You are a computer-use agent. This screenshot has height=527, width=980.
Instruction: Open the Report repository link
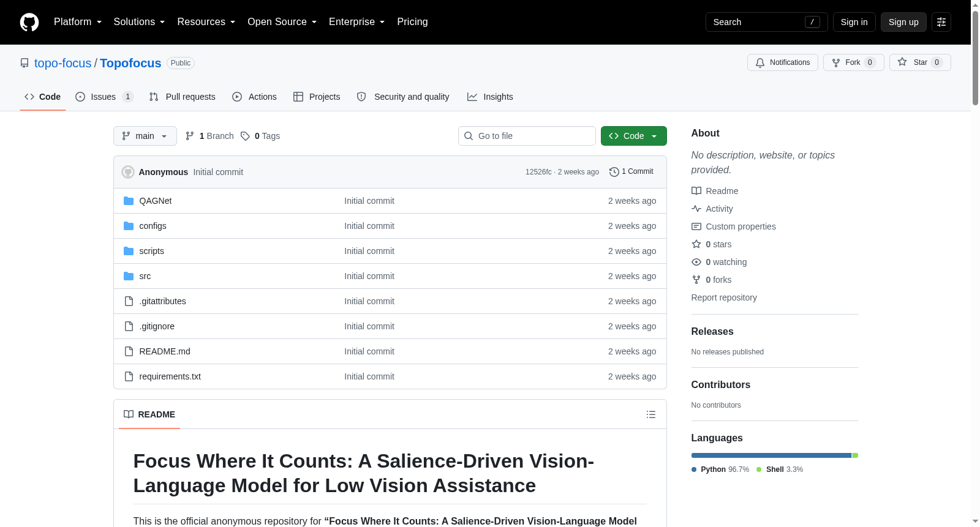pyautogui.click(x=724, y=297)
